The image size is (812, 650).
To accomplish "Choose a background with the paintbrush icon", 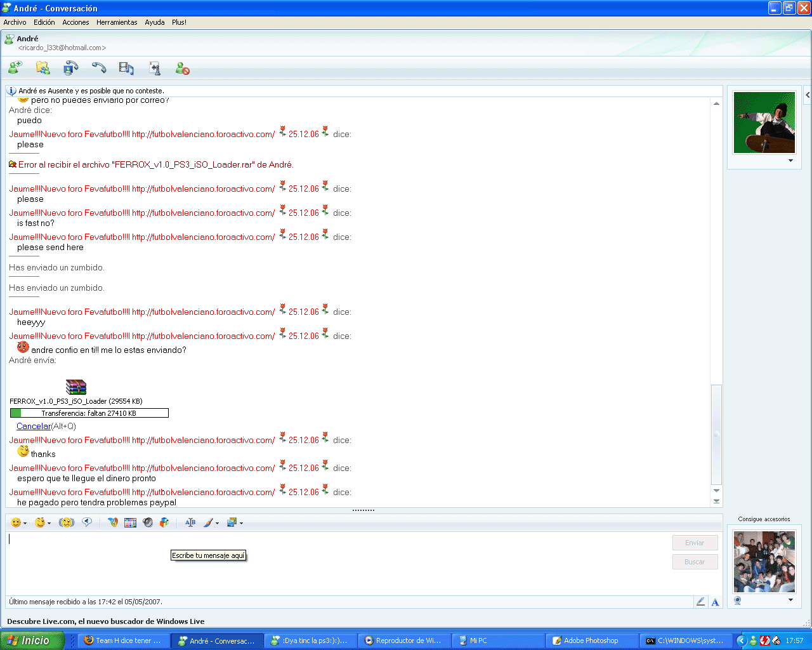I will (208, 522).
